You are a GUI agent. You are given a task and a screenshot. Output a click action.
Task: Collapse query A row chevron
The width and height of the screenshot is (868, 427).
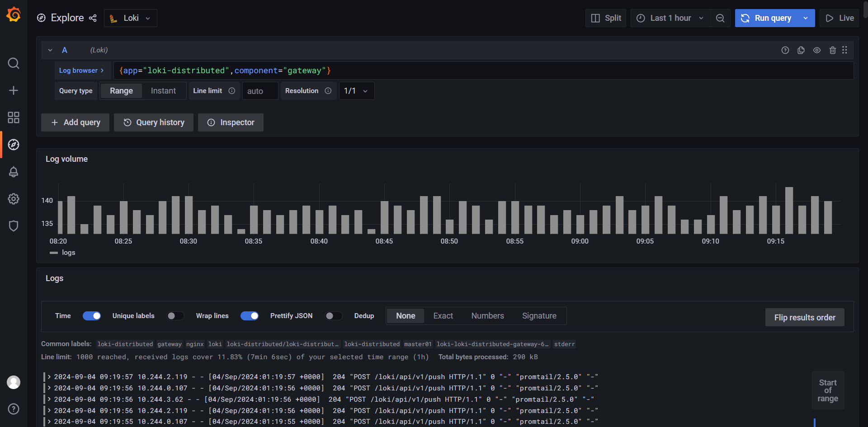[x=50, y=50]
